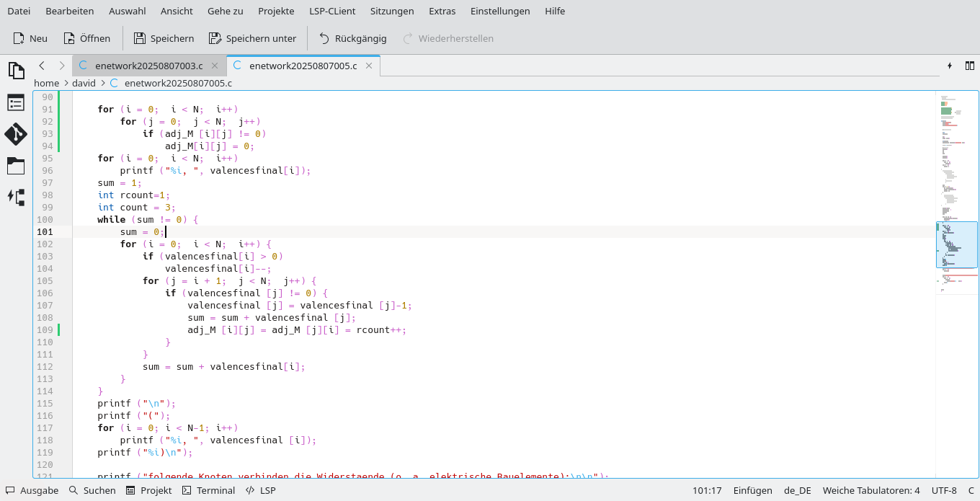Click the external tools sidebar icon
This screenshot has width=980, height=501.
16,198
